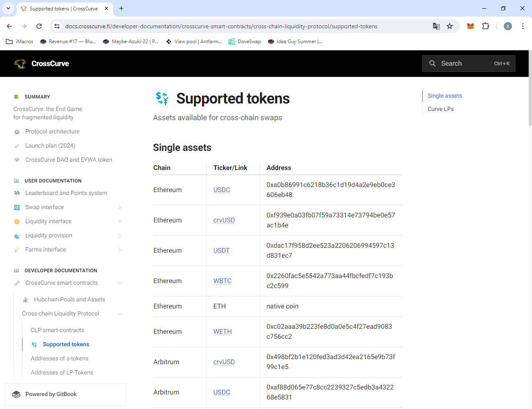Open Hubchain Pools and Assets page
Screen dimensions: 532x409
coord(69,299)
